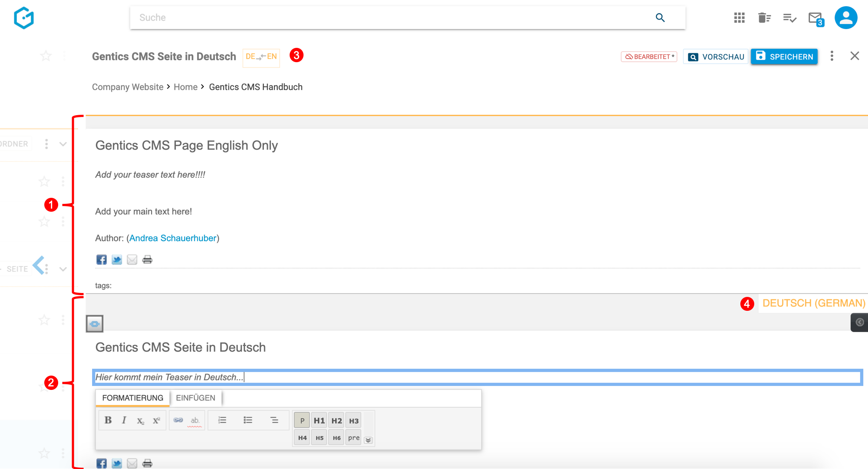Screen dimensions: 868x469
Task: Open the ORDNER section three-dot menu
Action: pos(46,144)
